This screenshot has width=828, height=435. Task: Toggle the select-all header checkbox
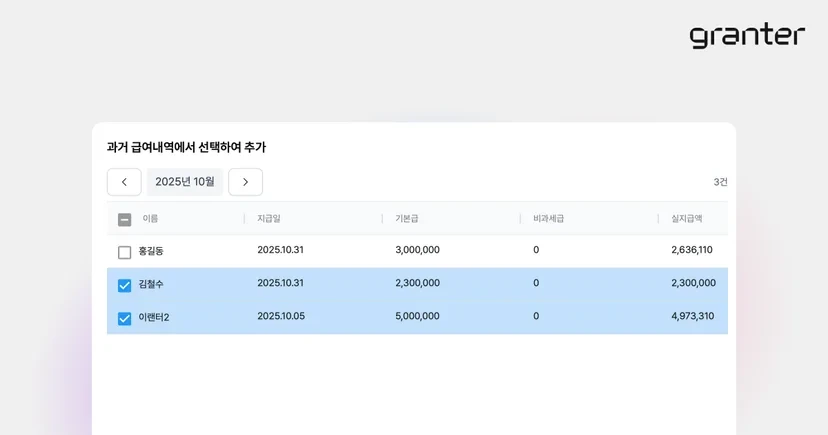coord(125,219)
